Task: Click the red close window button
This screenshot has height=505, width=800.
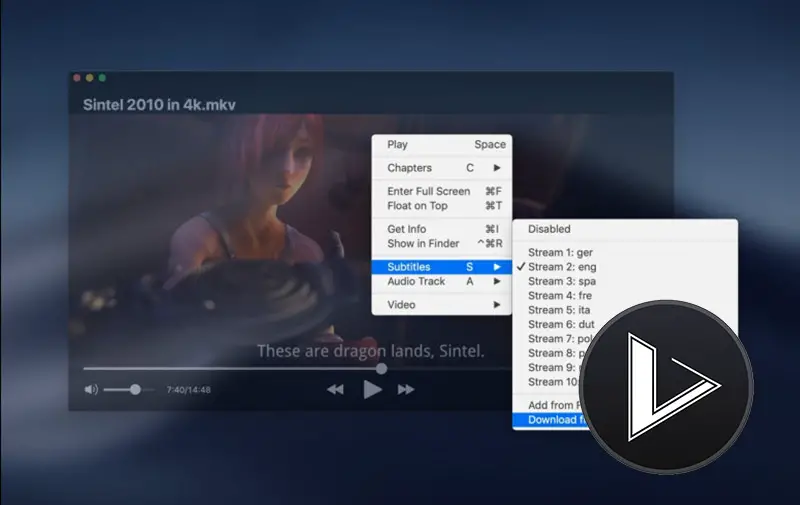Action: pos(77,78)
